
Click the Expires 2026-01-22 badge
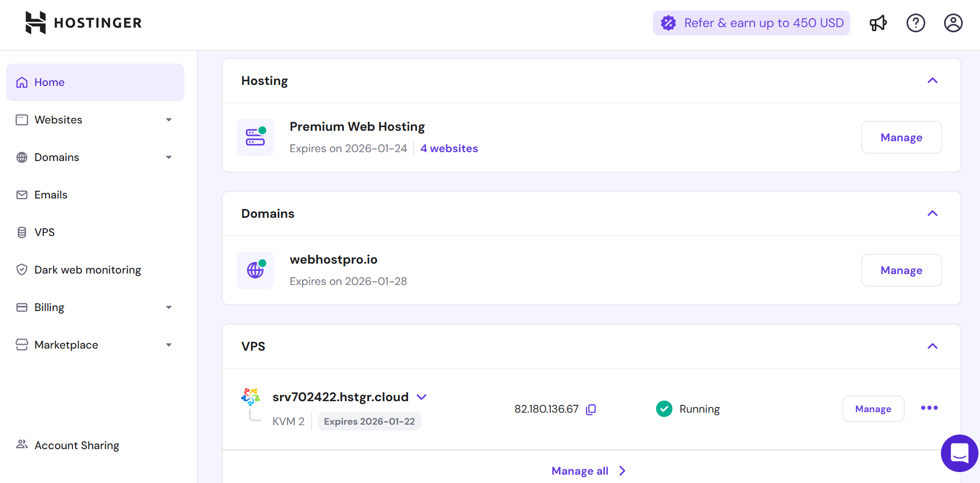[369, 422]
